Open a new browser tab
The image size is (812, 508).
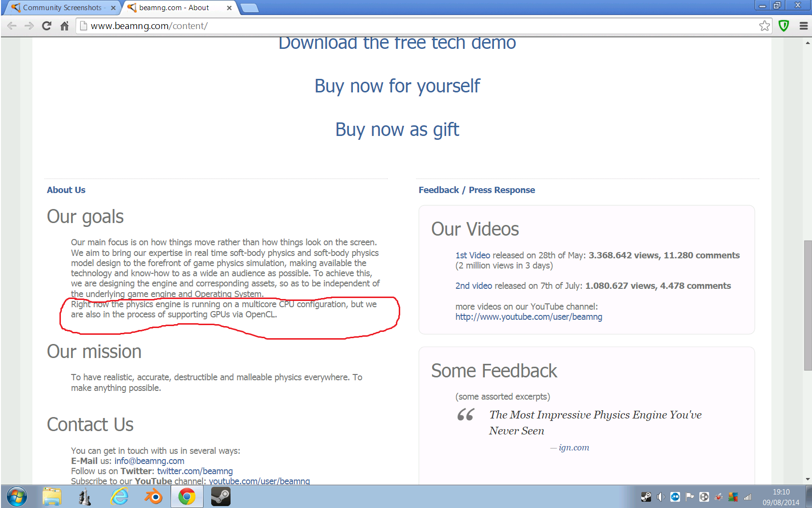[x=249, y=8]
